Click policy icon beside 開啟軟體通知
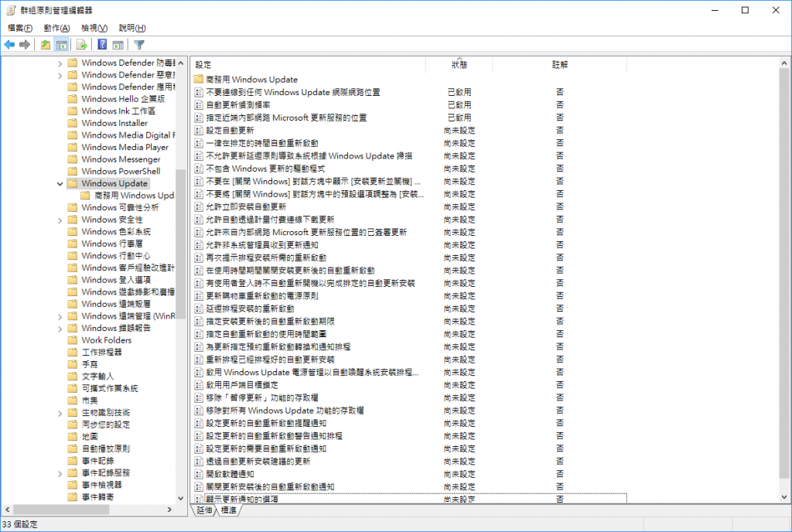This screenshot has width=792, height=532. 199,474
